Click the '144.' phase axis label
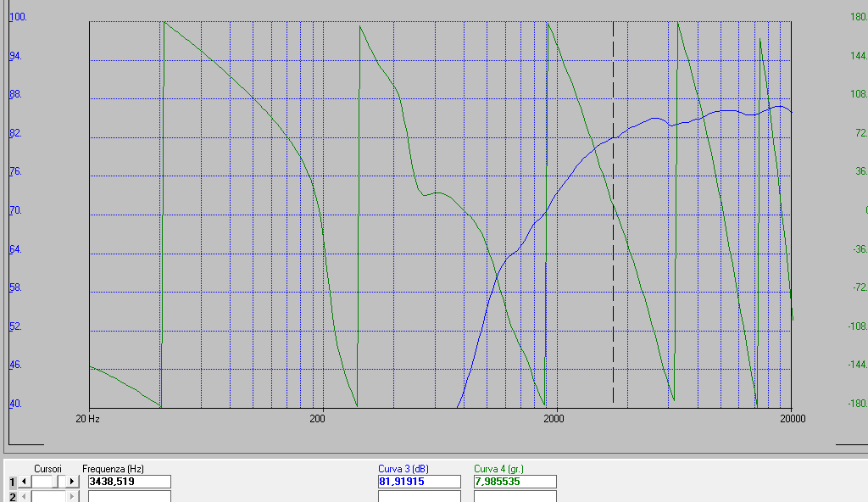 click(859, 56)
